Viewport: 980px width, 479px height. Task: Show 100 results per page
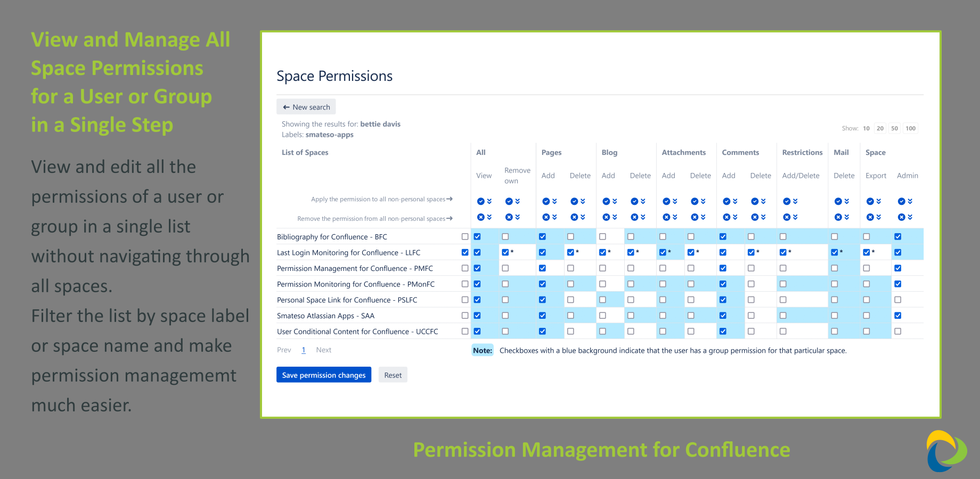pyautogui.click(x=911, y=128)
